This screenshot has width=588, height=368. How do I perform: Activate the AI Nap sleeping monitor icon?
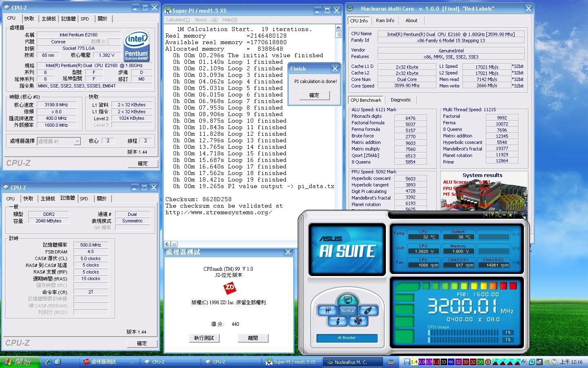point(347,300)
